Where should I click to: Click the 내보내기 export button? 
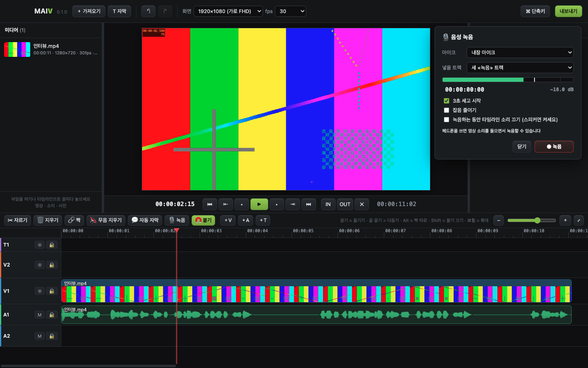568,11
